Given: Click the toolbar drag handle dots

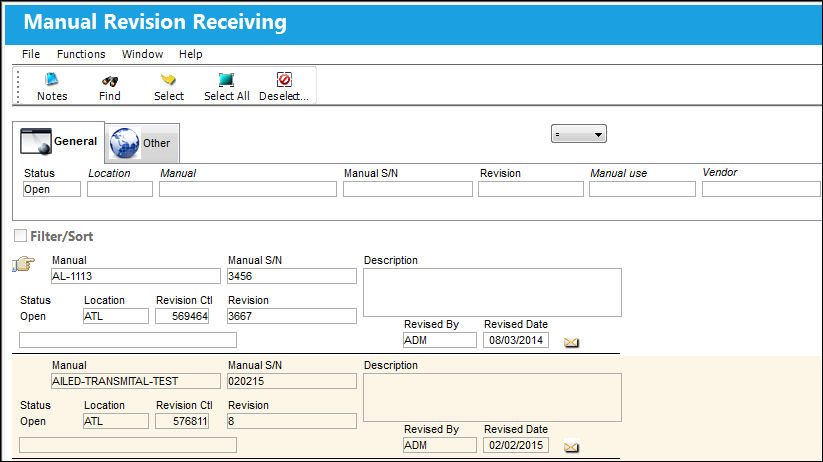Looking at the screenshot, I should pyautogui.click(x=18, y=87).
